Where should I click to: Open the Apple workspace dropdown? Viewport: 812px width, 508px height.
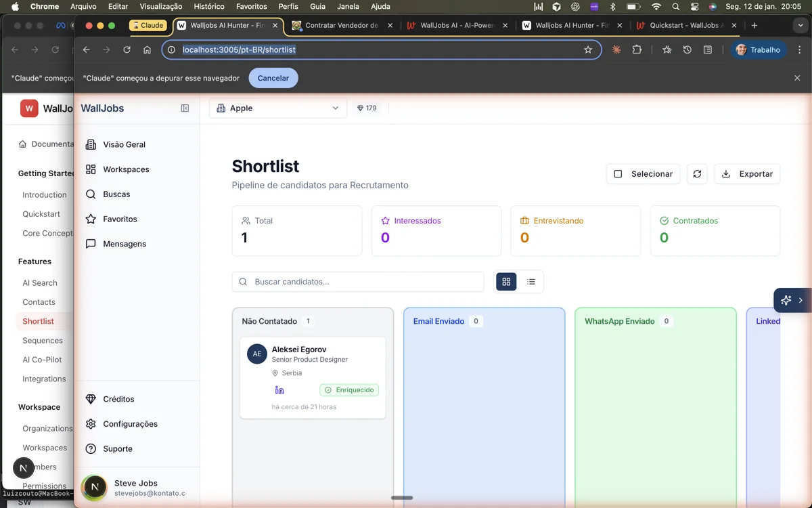click(x=277, y=108)
